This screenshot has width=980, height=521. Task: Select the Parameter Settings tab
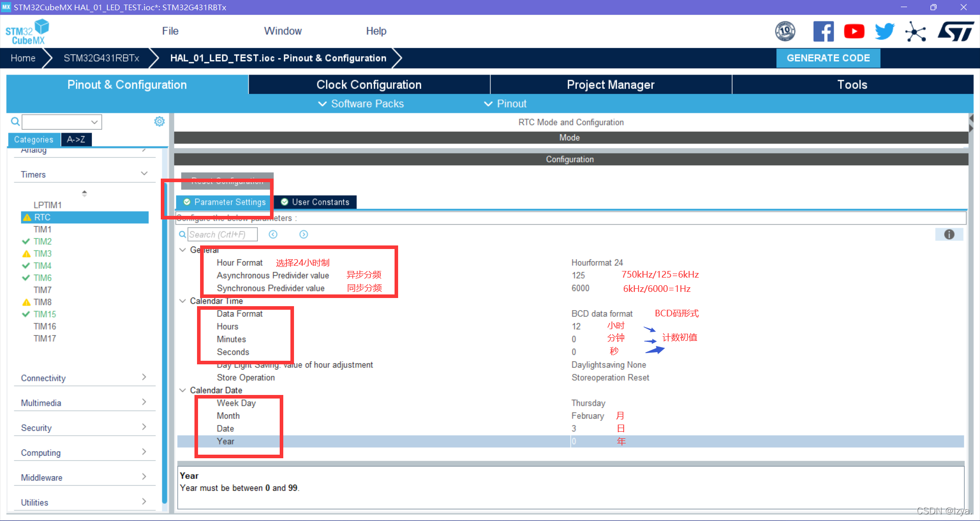[x=225, y=202]
